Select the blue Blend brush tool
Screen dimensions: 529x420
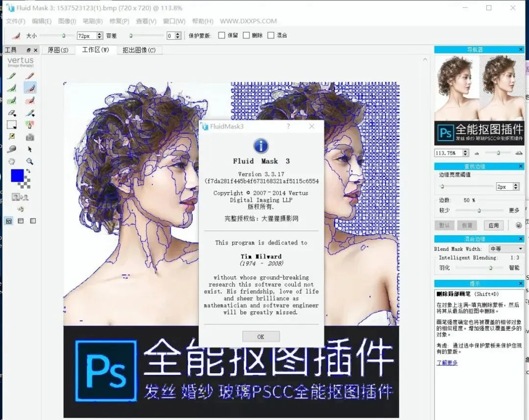coord(30,113)
